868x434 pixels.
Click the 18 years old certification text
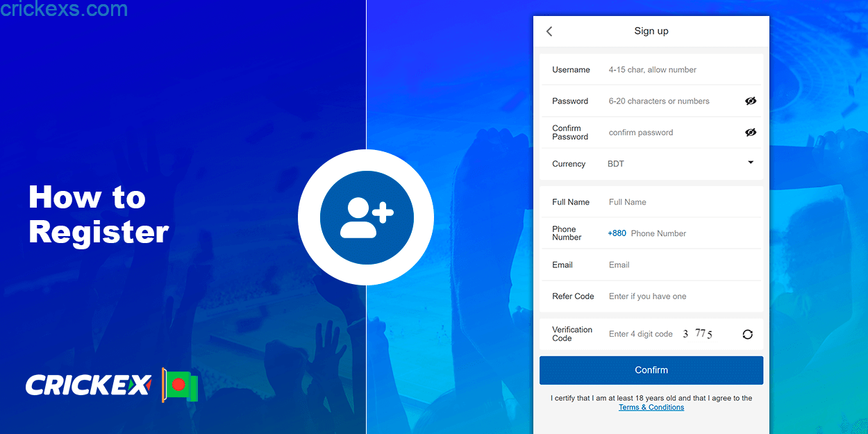click(x=651, y=398)
